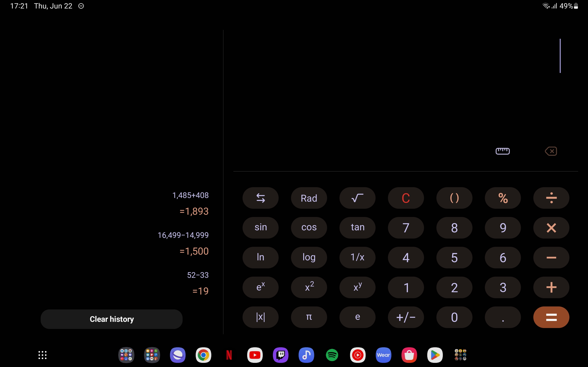The height and width of the screenshot is (367, 588).
Task: Toggle the plus/minus sign button
Action: [x=406, y=317]
